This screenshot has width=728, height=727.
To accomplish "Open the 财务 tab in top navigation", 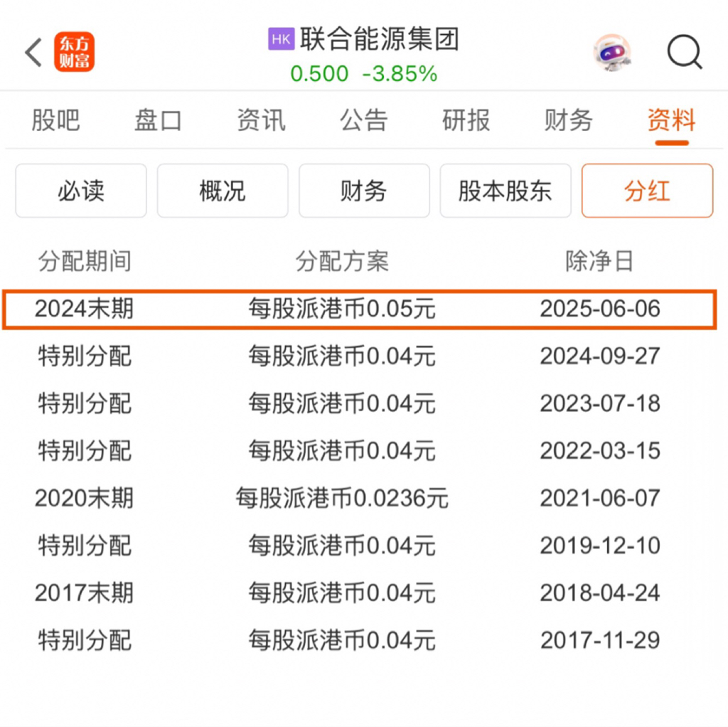I will point(568,120).
